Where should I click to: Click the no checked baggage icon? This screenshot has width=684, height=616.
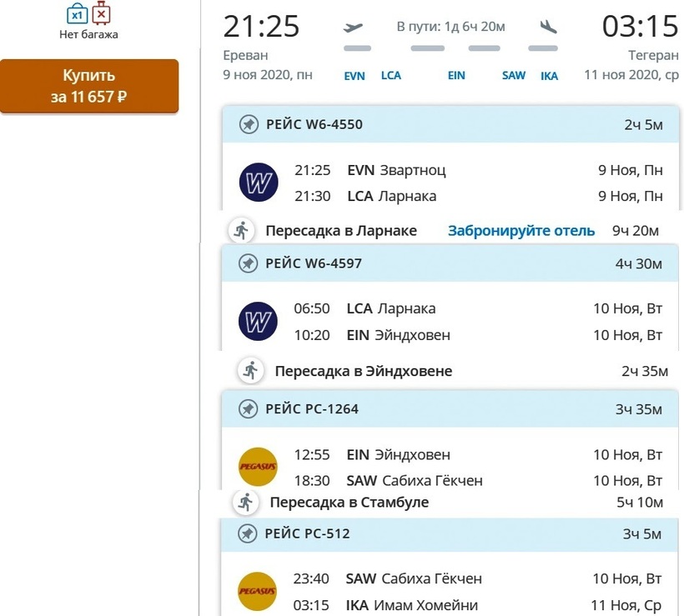(x=101, y=13)
